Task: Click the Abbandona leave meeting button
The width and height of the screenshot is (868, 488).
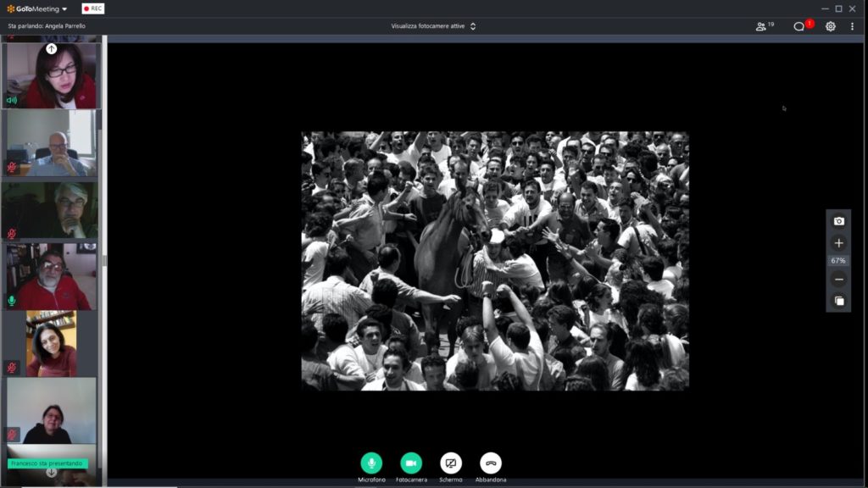Action: tap(491, 463)
